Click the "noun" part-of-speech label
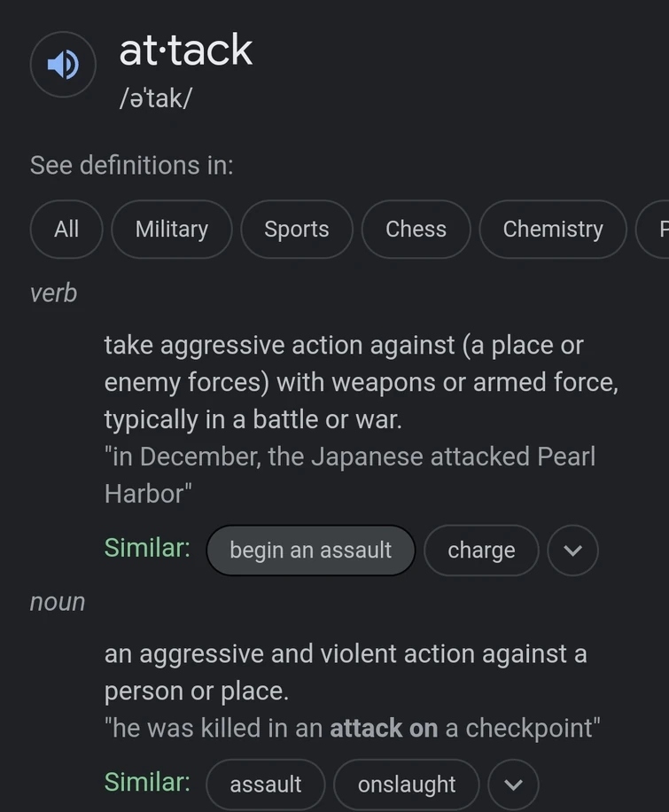 coord(58,602)
